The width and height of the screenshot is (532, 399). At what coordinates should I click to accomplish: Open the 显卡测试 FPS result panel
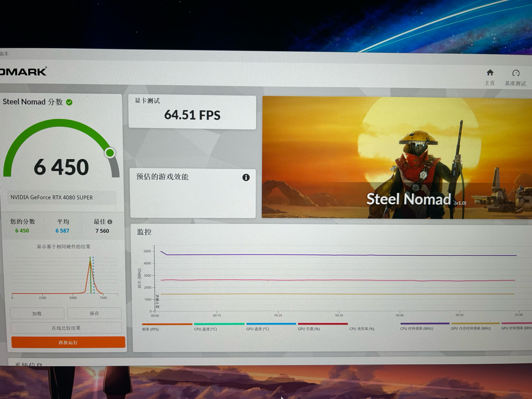[192, 112]
